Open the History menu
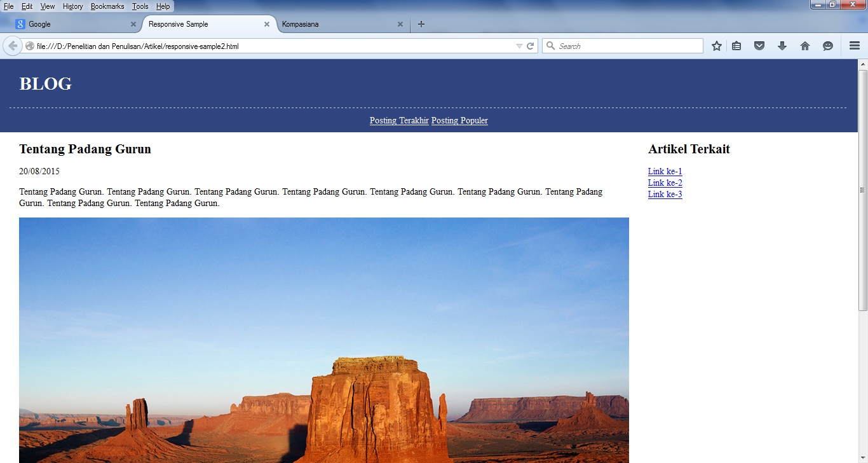Screen dimensions: 868x463 coord(73,6)
